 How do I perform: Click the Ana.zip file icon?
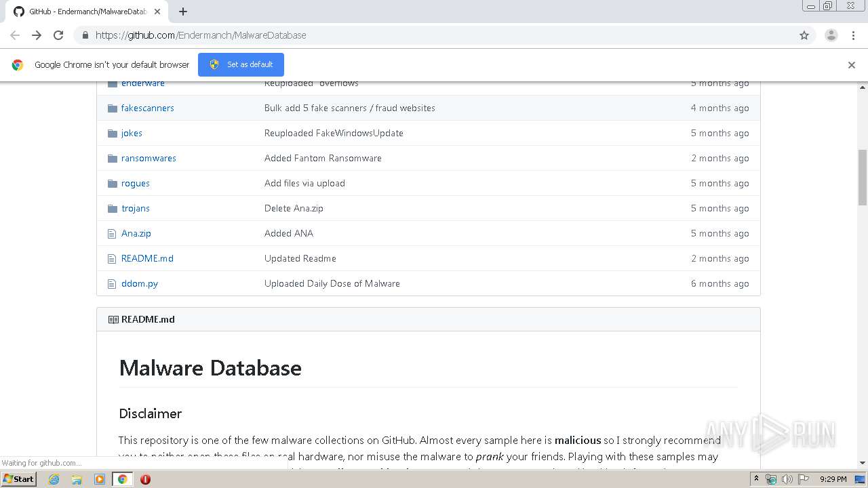click(x=113, y=234)
